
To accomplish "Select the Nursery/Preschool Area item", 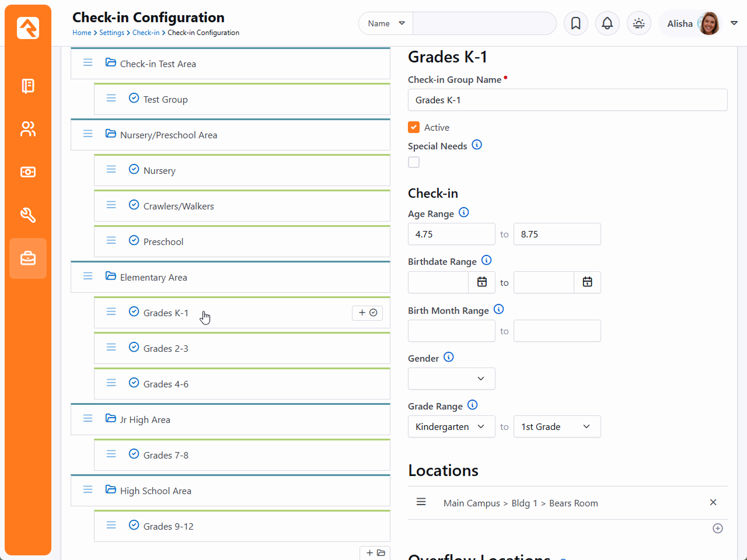I will tap(168, 135).
